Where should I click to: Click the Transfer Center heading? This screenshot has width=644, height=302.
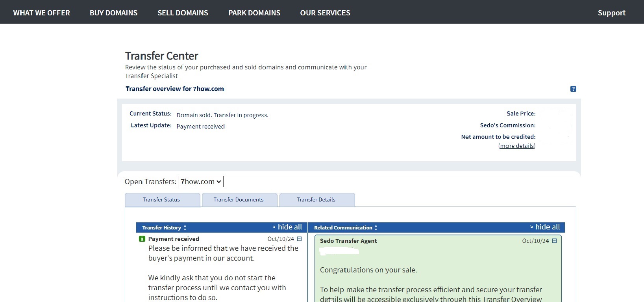162,56
